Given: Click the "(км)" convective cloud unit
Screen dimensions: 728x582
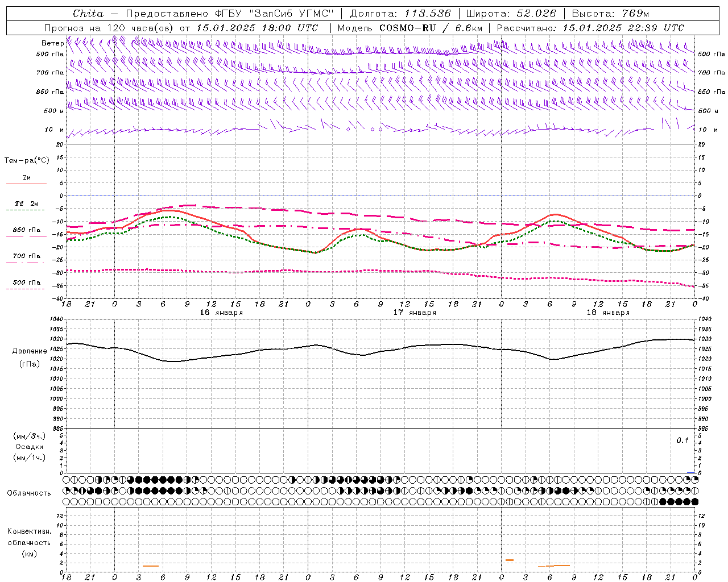Looking at the screenshot, I should [x=29, y=554].
